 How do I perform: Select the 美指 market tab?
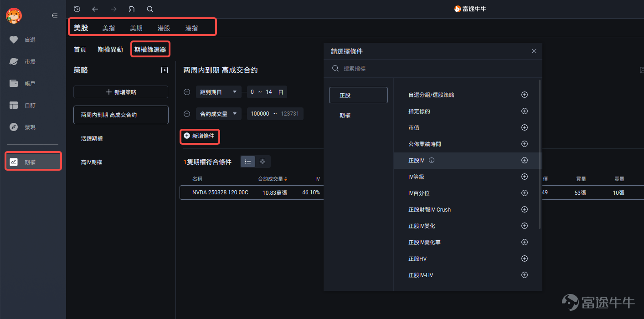pos(108,28)
